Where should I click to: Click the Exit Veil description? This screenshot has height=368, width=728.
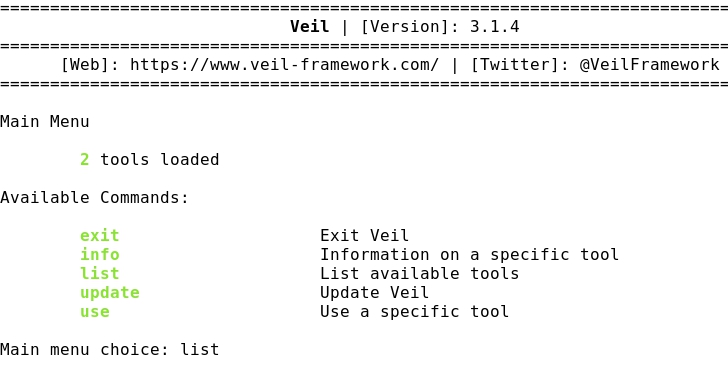point(364,235)
